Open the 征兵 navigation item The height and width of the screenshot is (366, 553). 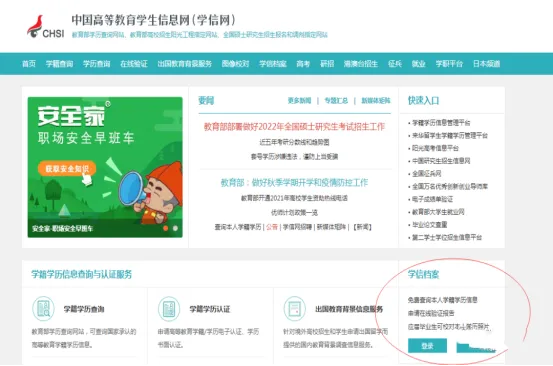(395, 64)
